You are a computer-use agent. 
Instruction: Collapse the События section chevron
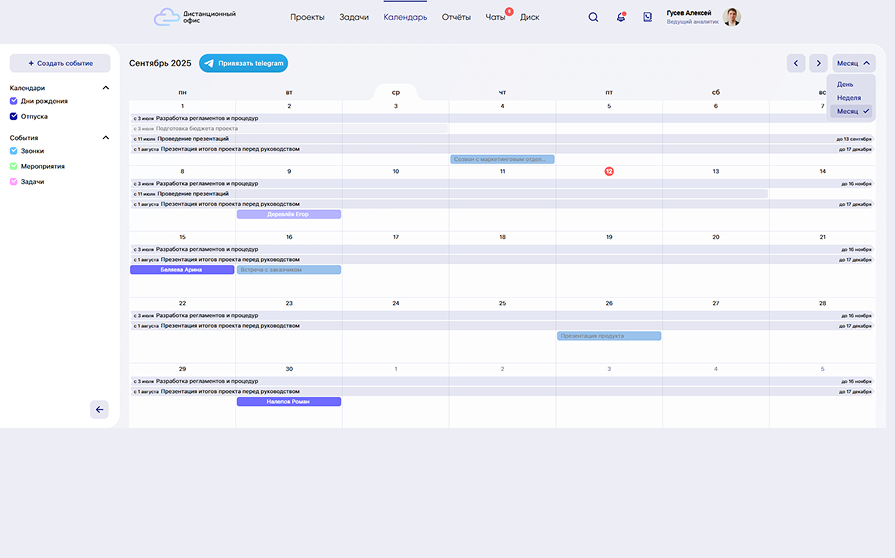(x=106, y=138)
